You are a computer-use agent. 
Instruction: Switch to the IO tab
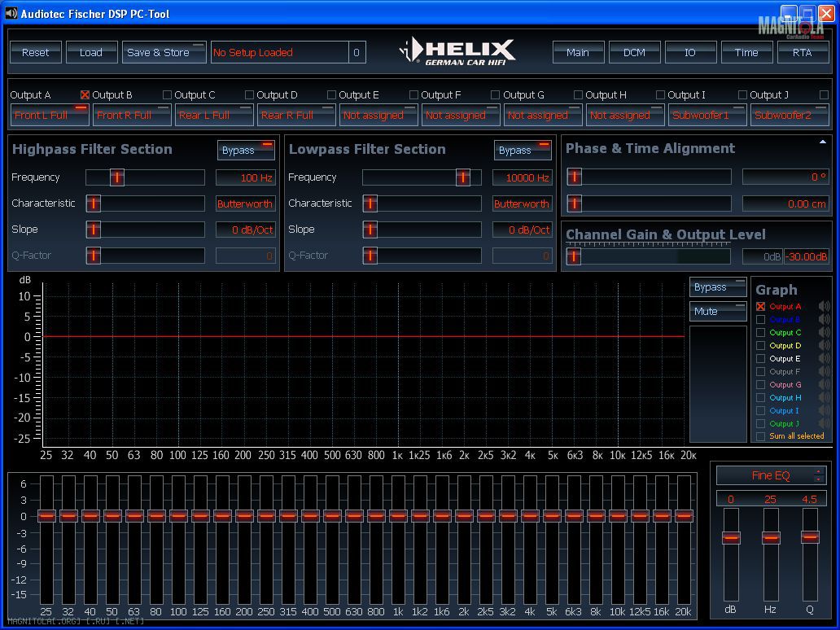690,52
